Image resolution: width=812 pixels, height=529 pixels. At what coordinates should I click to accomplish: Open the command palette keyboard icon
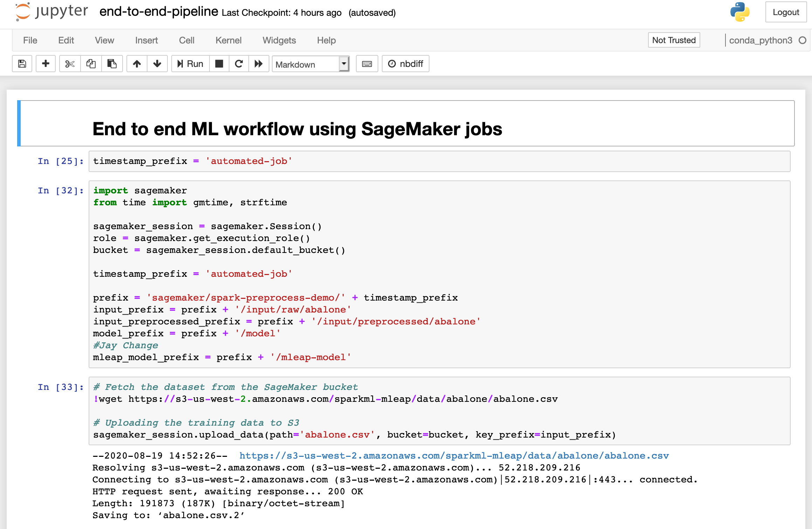pyautogui.click(x=367, y=64)
